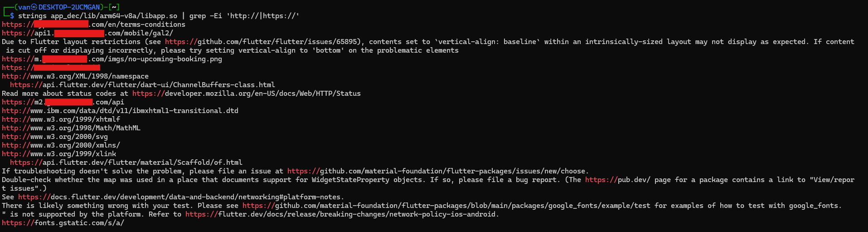Click the ChannelBuffers-class.html API link
Viewport: 868px width, 232px height.
142,85
